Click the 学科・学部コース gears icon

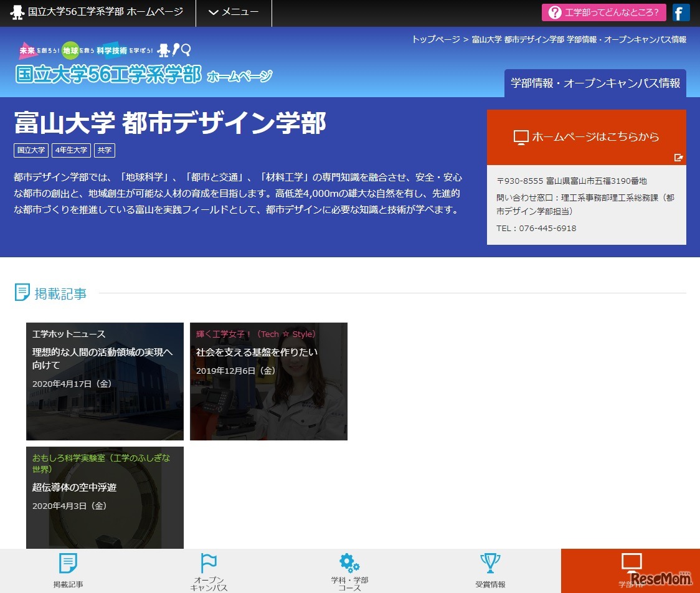[349, 563]
